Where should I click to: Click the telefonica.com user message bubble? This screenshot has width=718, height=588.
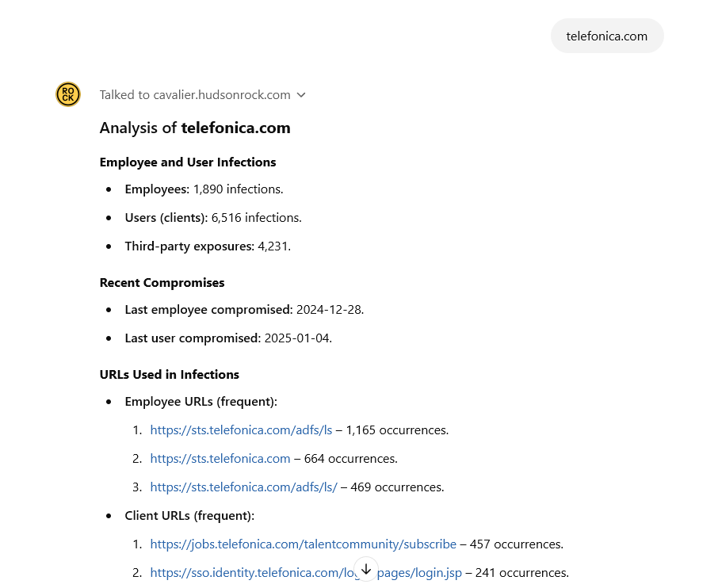[x=607, y=36]
